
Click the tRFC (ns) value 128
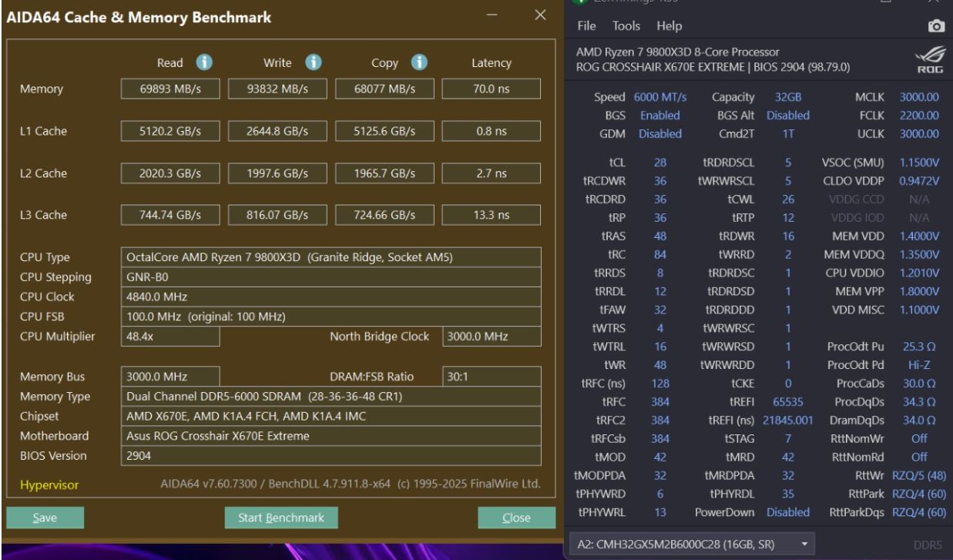660,383
